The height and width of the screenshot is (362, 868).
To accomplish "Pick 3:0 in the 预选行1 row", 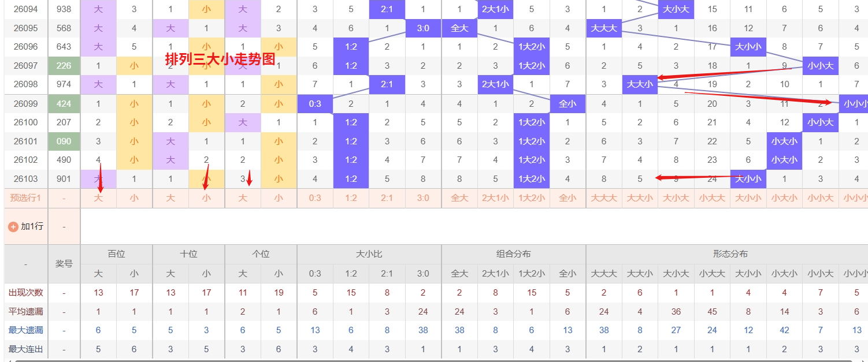I will click(x=423, y=198).
